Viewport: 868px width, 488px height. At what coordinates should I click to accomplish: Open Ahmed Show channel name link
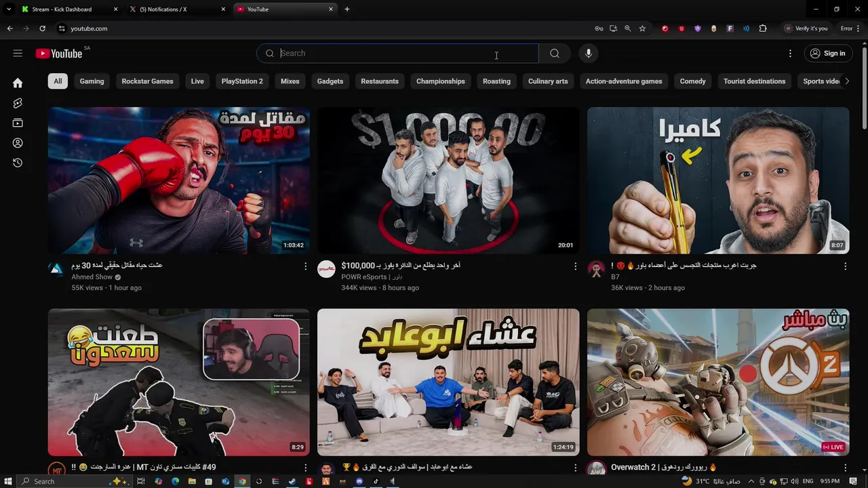tap(92, 277)
